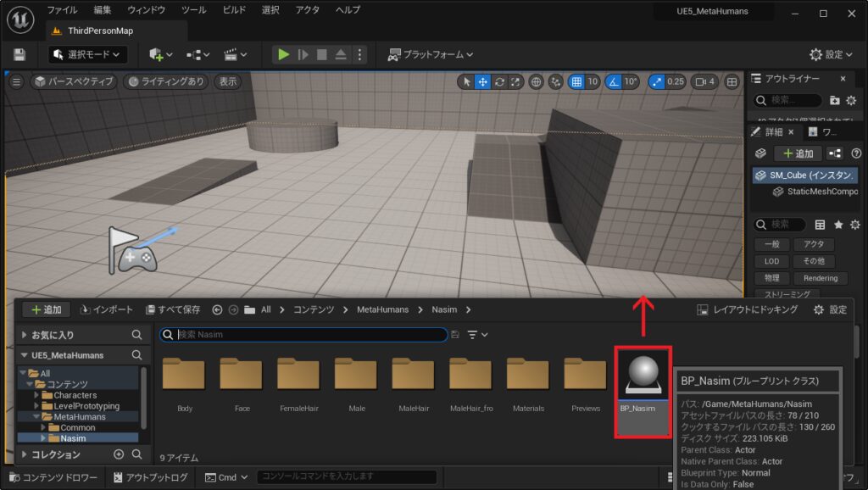Open the Edit (編集) menu
Image resolution: width=868 pixels, height=490 pixels.
click(103, 10)
